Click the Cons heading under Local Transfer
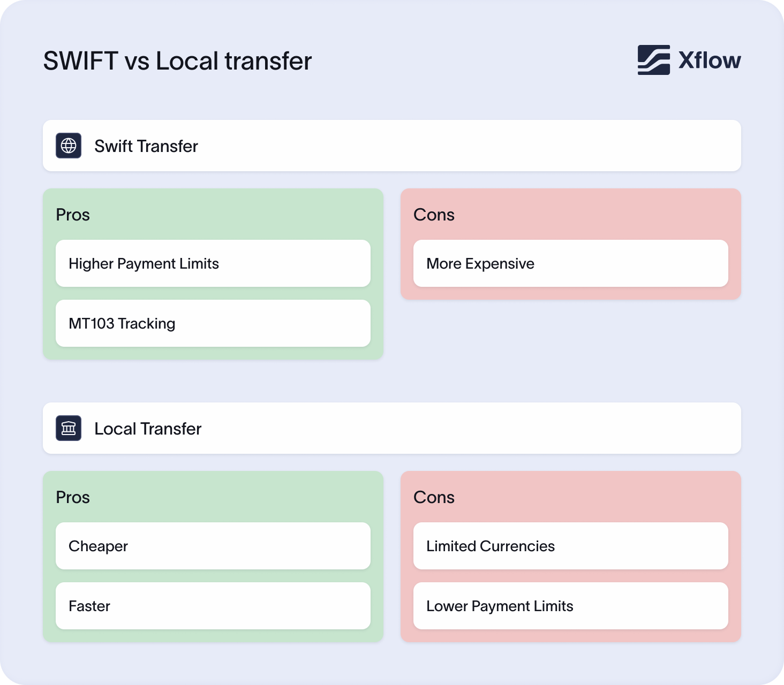The height and width of the screenshot is (685, 784). click(x=434, y=497)
